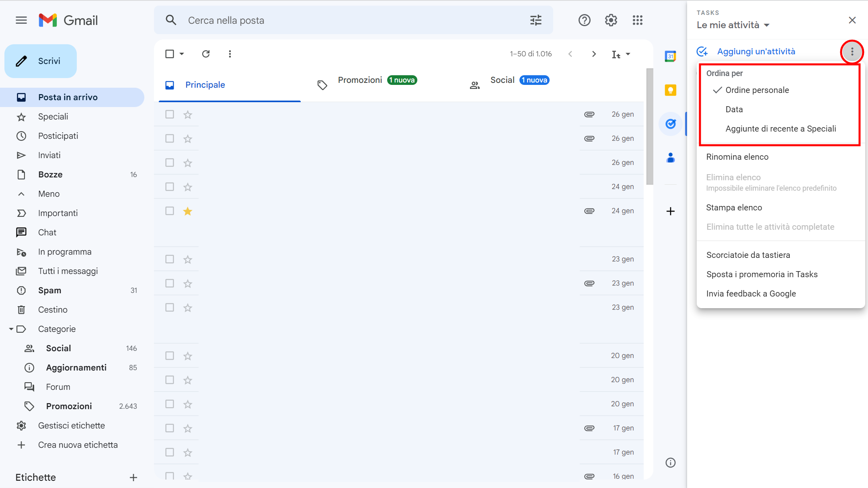
Task: Collapse sidebar with Meno
Action: [49, 194]
